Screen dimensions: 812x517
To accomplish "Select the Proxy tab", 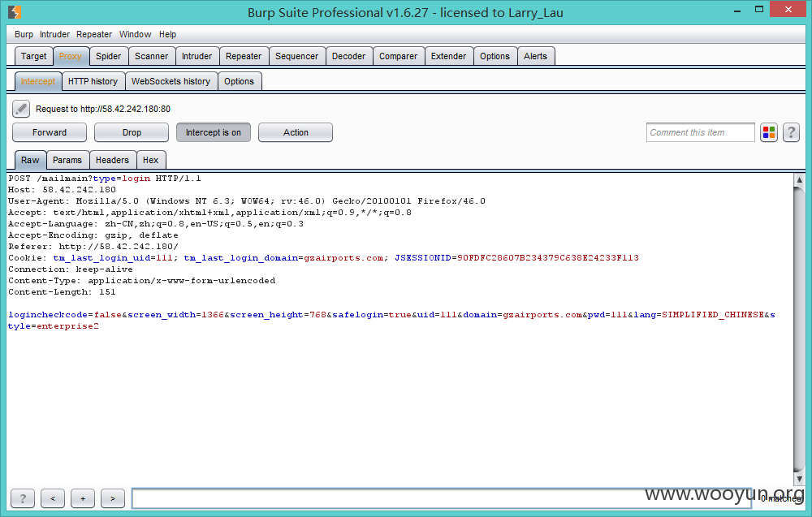I will [71, 56].
